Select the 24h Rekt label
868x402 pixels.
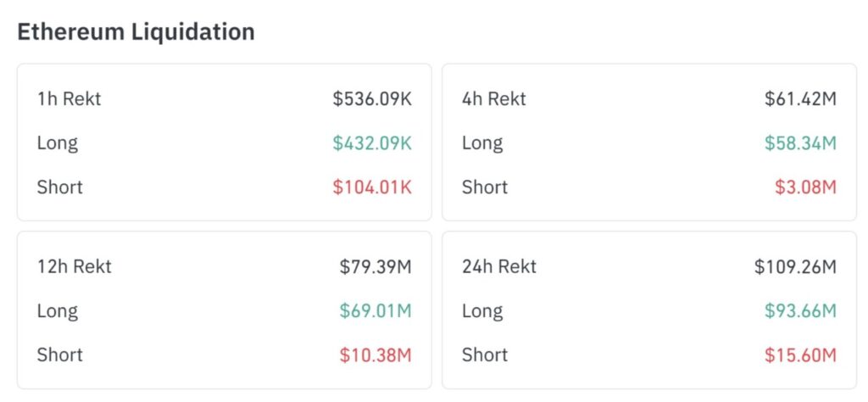pyautogui.click(x=499, y=267)
